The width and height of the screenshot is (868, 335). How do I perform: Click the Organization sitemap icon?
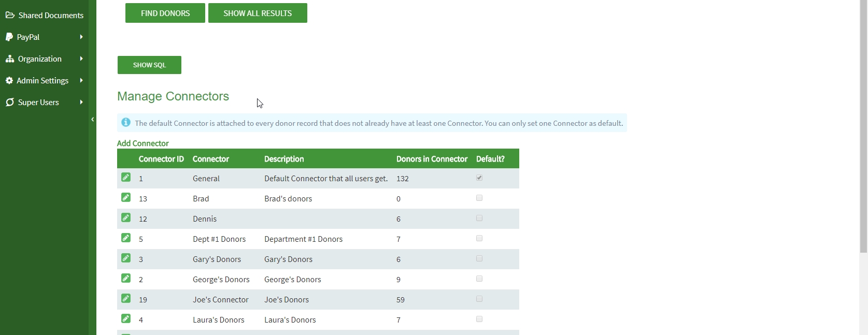(10, 59)
